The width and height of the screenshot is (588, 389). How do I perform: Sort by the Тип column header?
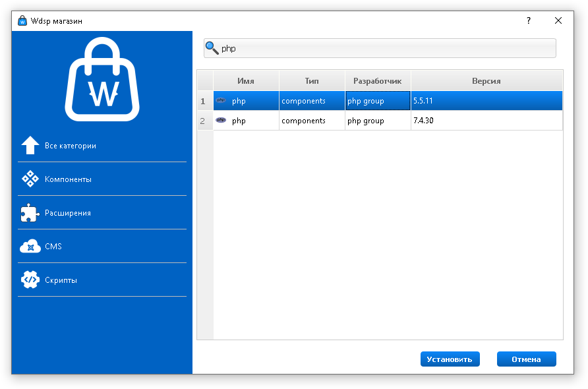pyautogui.click(x=312, y=80)
